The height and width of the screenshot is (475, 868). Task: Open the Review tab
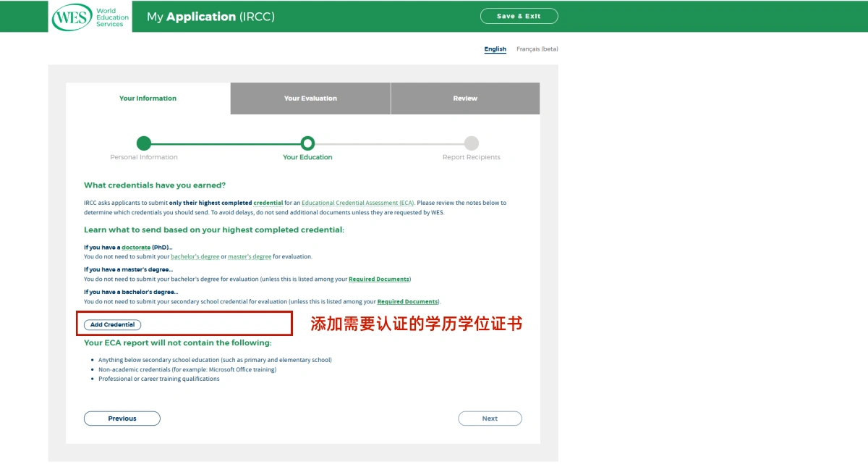coord(465,98)
